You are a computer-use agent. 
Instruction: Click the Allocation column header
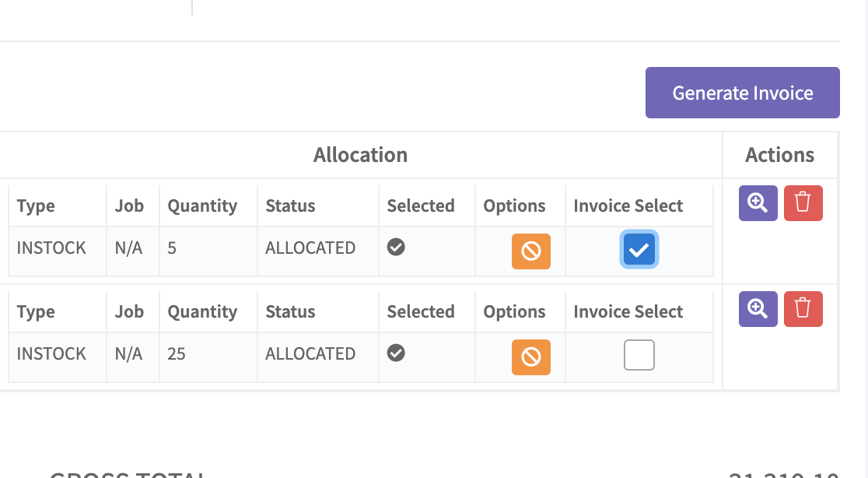[x=360, y=155]
